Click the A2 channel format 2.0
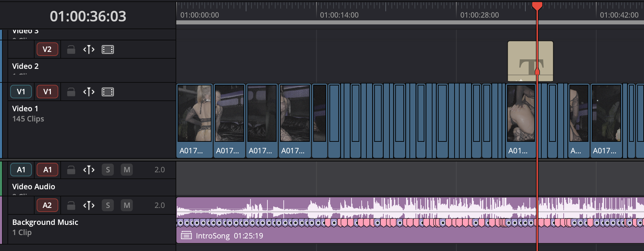Image resolution: width=644 pixels, height=251 pixels. click(160, 205)
